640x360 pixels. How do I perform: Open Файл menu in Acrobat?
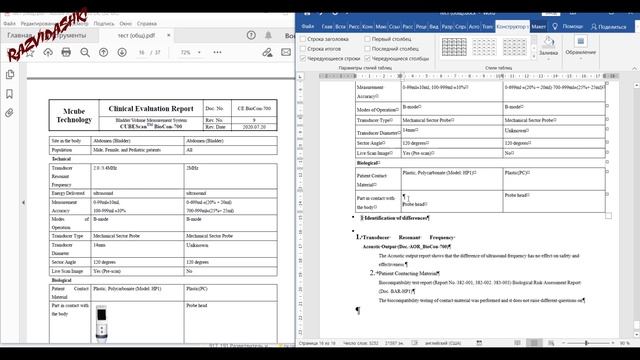10,24
